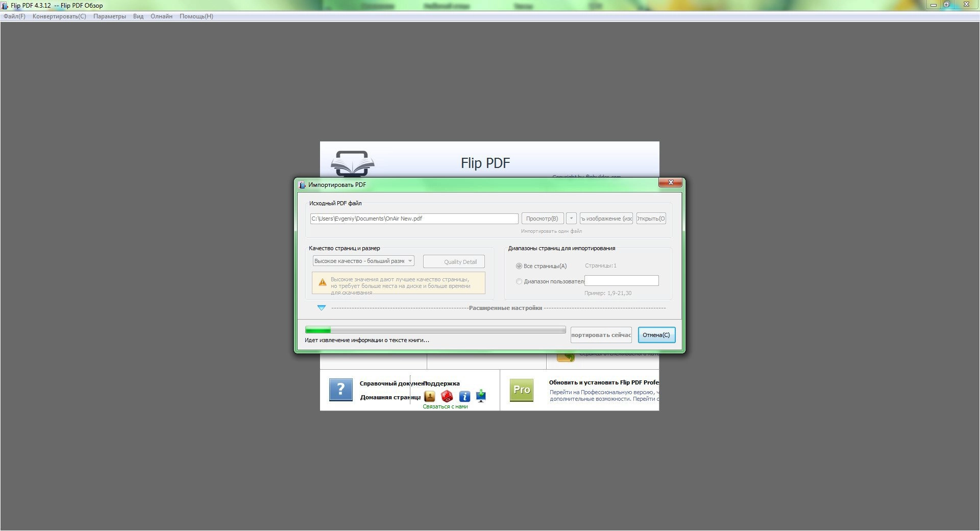Click the Просмотр(B) browse button
The image size is (980, 531).
pyautogui.click(x=543, y=219)
